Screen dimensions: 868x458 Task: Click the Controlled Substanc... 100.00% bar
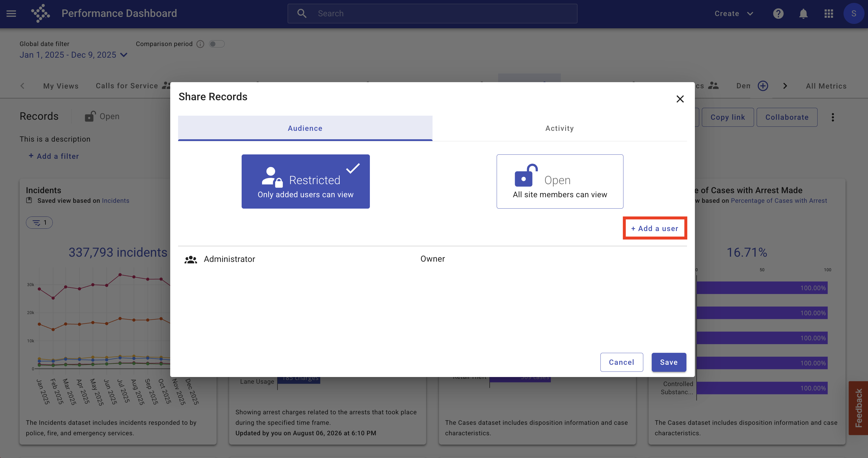click(x=762, y=388)
